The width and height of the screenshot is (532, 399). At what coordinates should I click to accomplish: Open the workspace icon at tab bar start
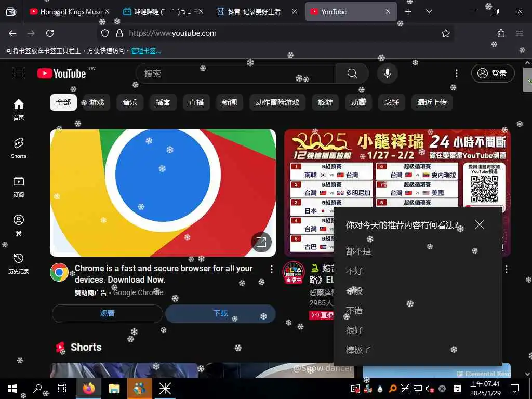coord(11,12)
